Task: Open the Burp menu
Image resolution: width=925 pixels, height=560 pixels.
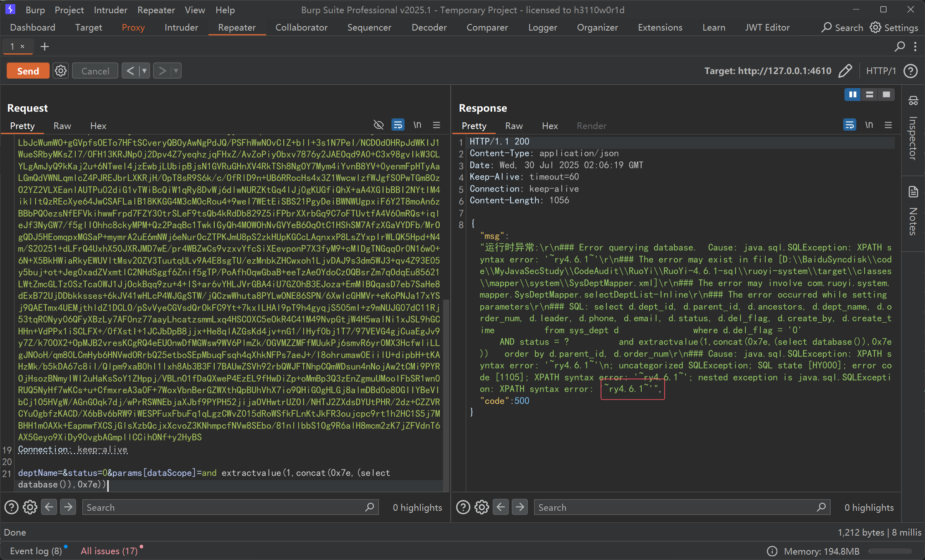Action: coord(35,10)
